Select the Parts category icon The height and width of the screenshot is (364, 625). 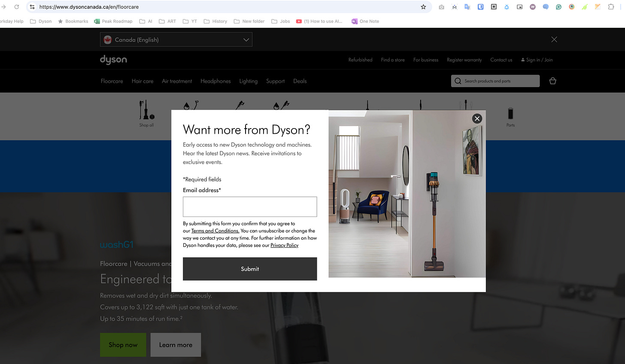click(510, 117)
